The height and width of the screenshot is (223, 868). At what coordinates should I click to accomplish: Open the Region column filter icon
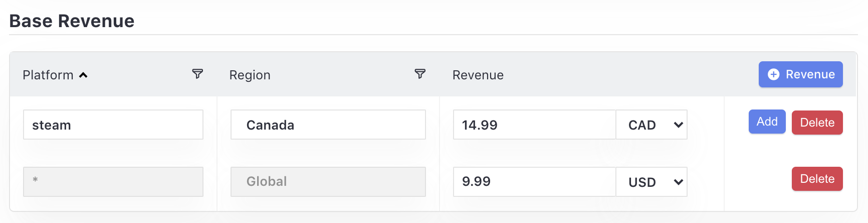pyautogui.click(x=420, y=74)
